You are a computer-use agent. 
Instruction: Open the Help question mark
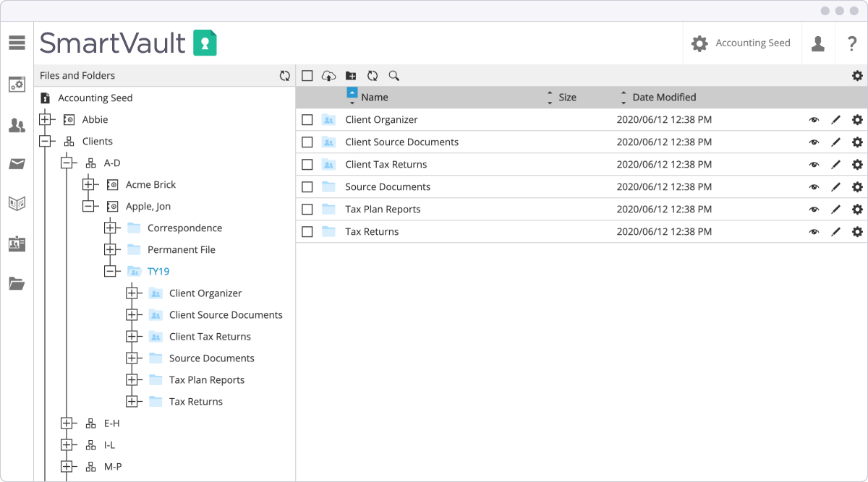tap(852, 44)
